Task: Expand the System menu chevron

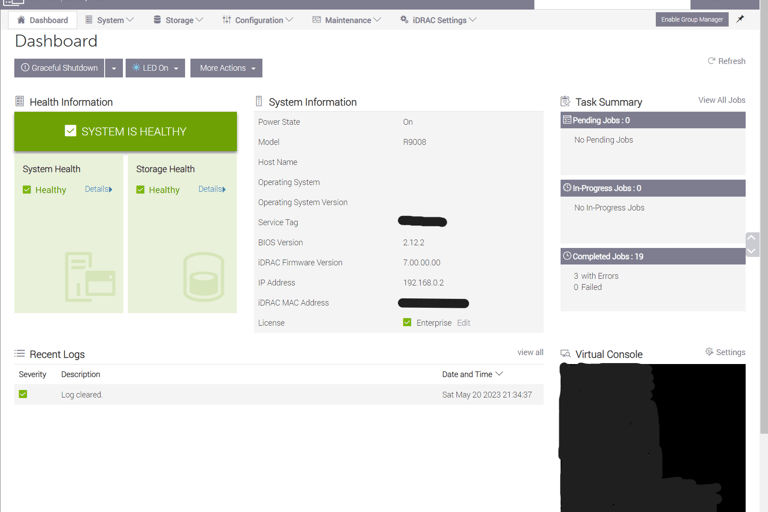Action: pos(130,20)
